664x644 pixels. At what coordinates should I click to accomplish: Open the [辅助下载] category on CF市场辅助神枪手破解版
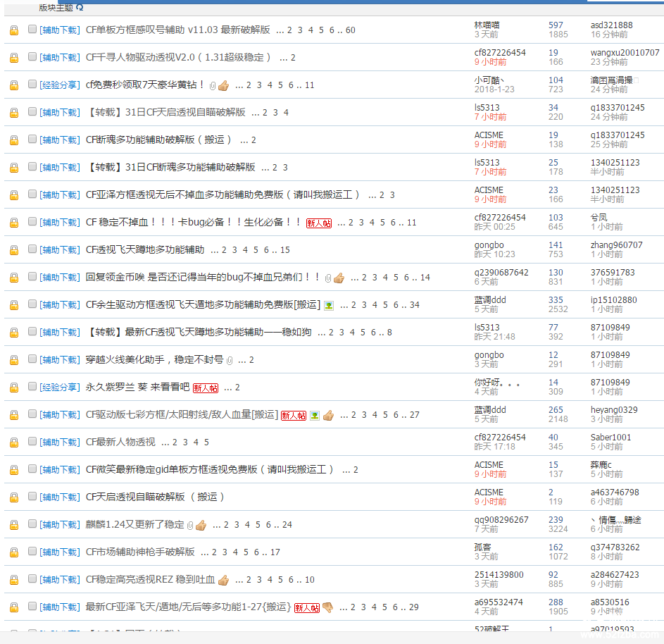point(60,552)
